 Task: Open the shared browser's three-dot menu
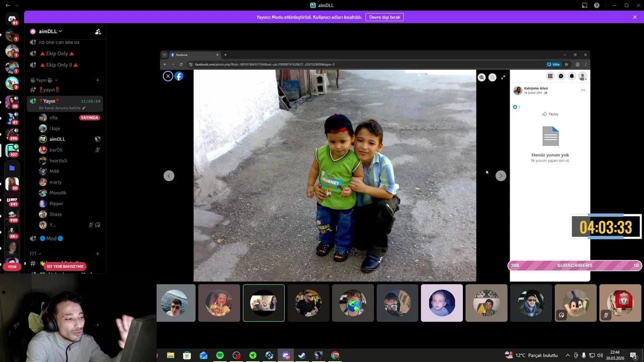pos(585,64)
